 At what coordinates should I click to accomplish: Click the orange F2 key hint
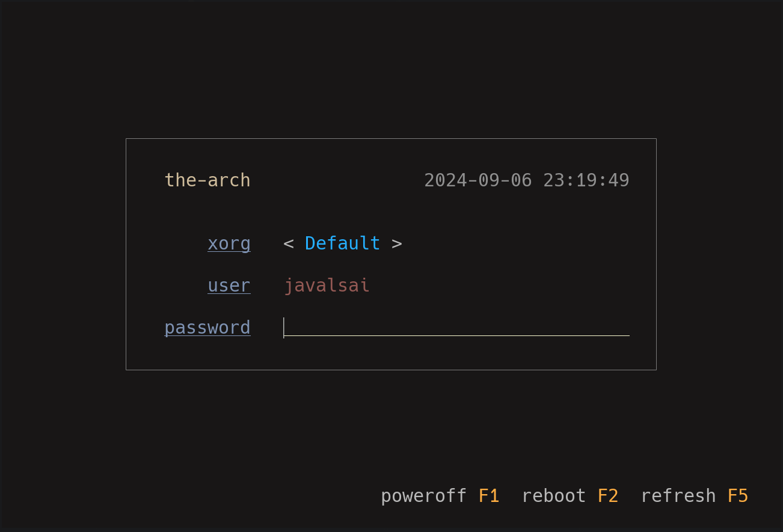point(608,496)
